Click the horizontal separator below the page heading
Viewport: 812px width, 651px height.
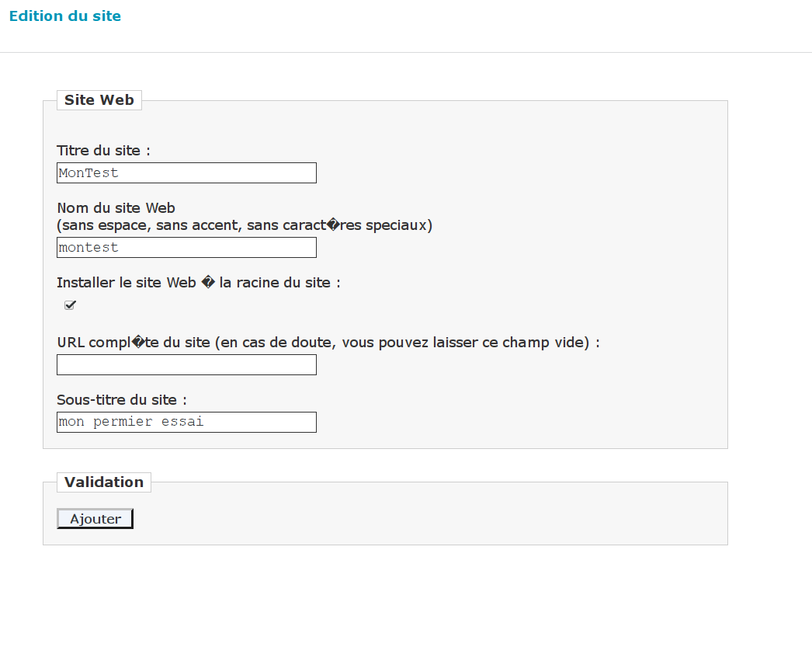pyautogui.click(x=406, y=53)
